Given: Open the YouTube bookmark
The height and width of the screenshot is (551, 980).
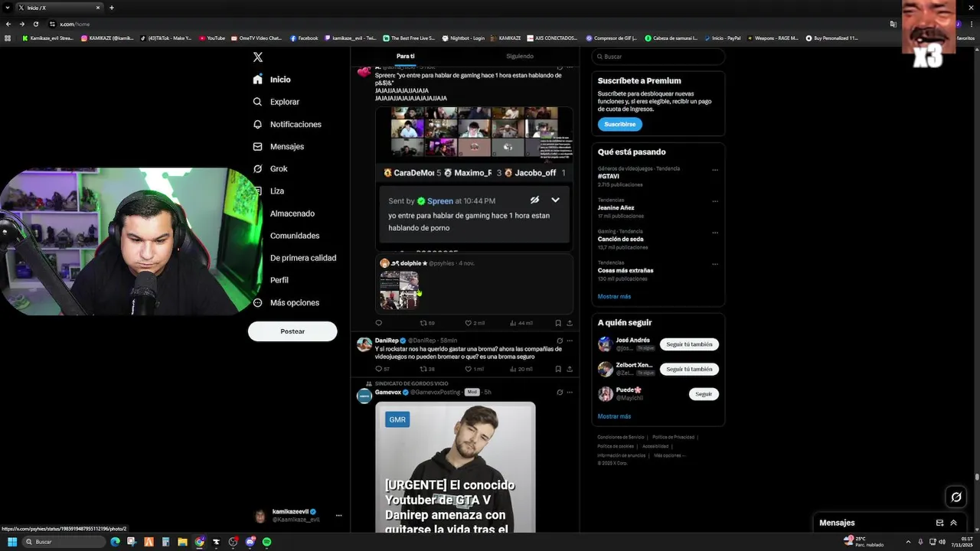Looking at the screenshot, I should [x=212, y=37].
